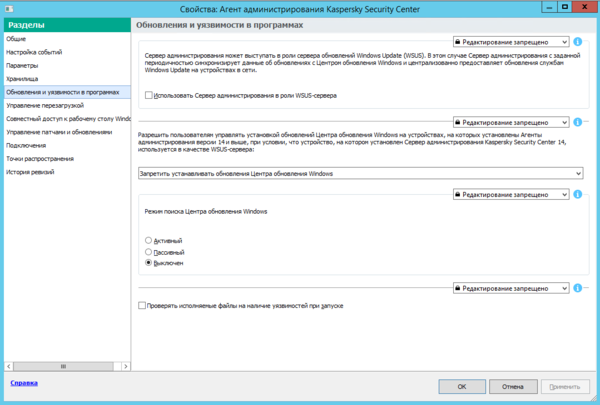This screenshot has height=405, width=600.
Task: Select Обновления и уязвимости в программах section
Action: tap(67, 92)
